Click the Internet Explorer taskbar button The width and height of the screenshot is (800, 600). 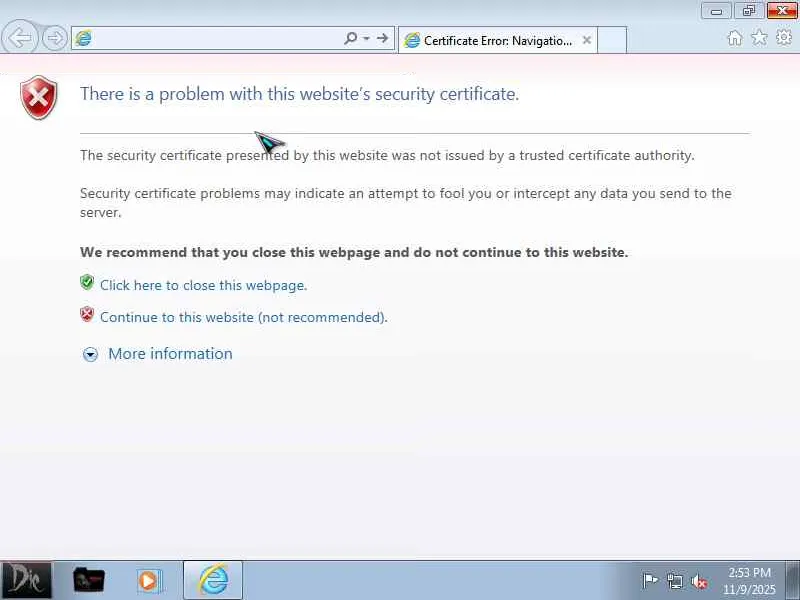[213, 580]
